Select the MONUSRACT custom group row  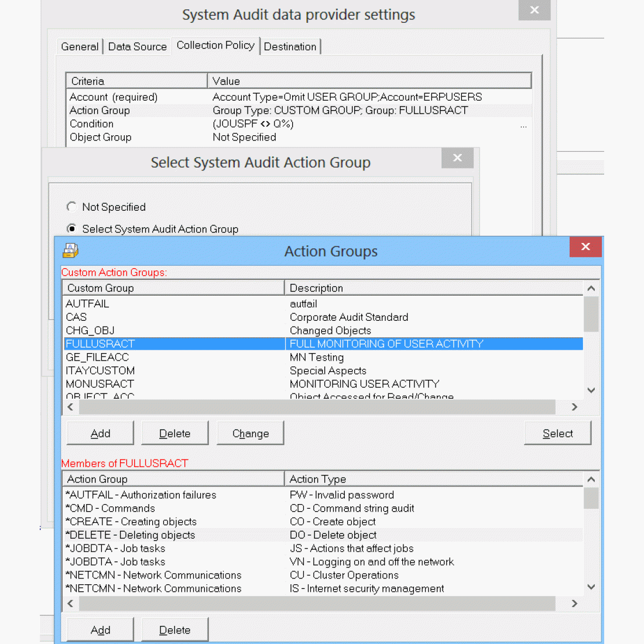100,384
